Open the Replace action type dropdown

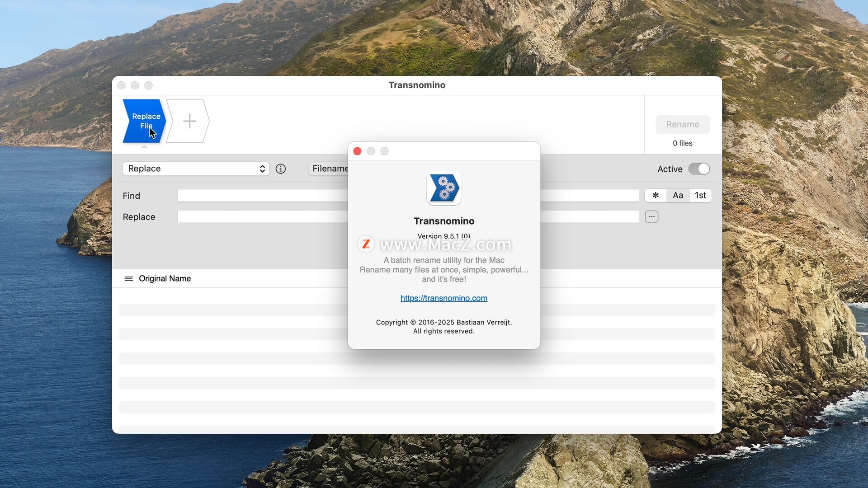point(196,169)
